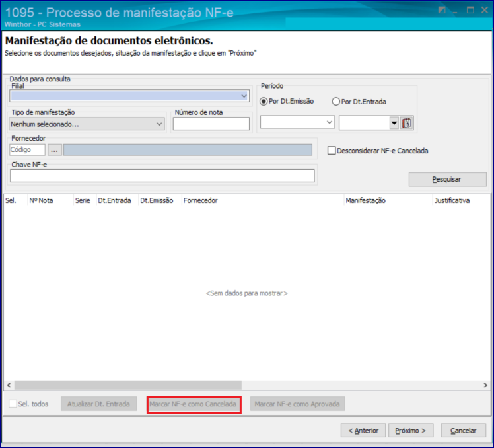
Task: Expand Tipo de manifestação dropdown
Action: [159, 124]
